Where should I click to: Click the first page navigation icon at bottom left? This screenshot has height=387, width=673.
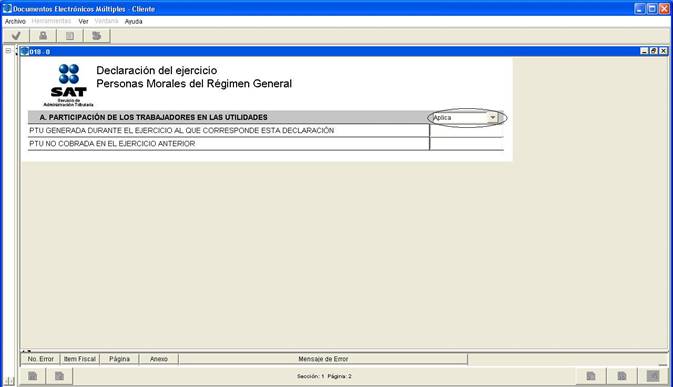[33, 376]
